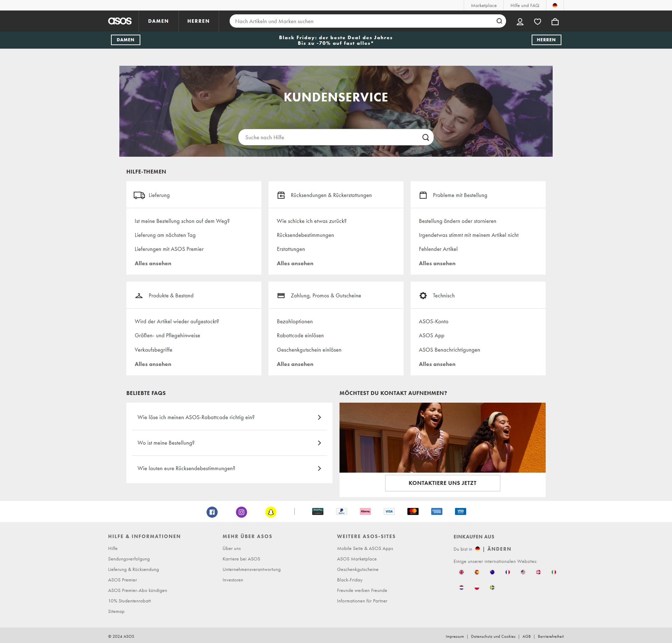
Task: Click the German flag in top bar
Action: [555, 5]
